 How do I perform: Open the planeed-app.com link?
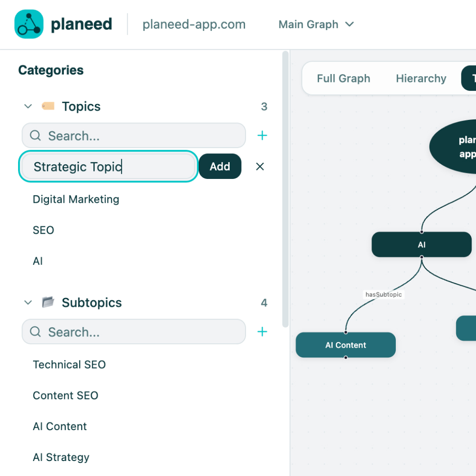(x=194, y=24)
